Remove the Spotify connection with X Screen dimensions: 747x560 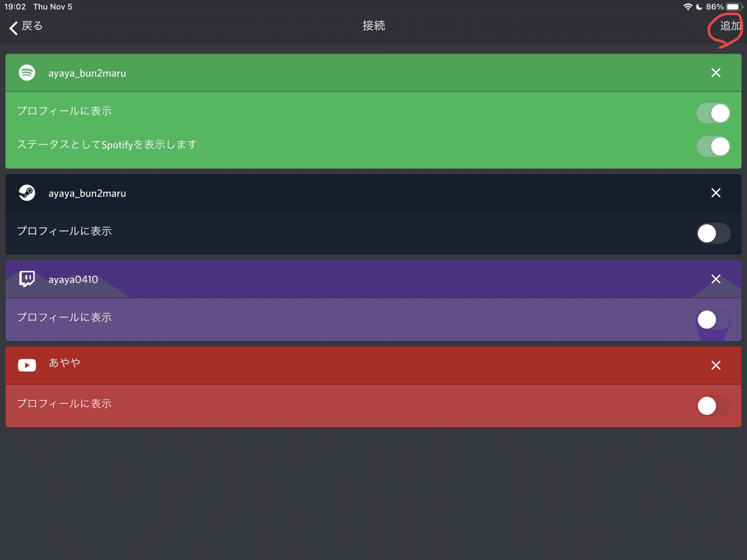[x=716, y=73]
